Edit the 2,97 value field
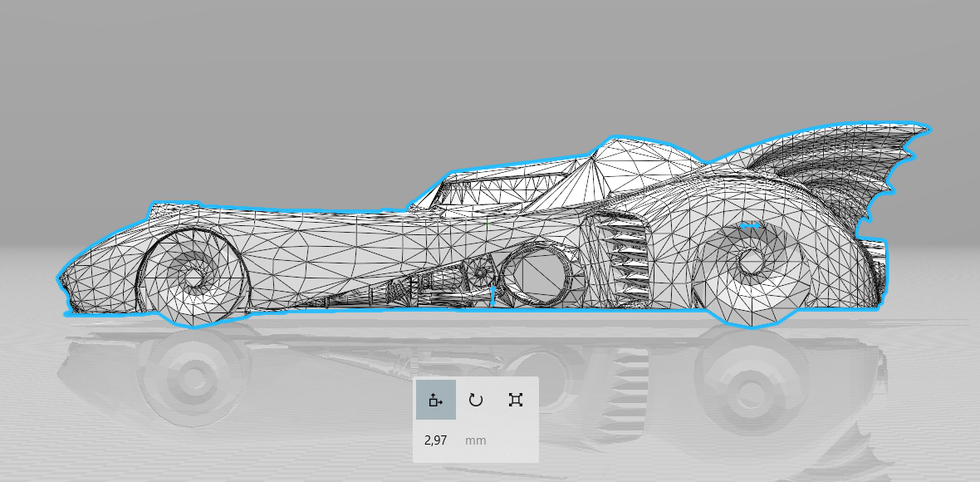 click(436, 440)
